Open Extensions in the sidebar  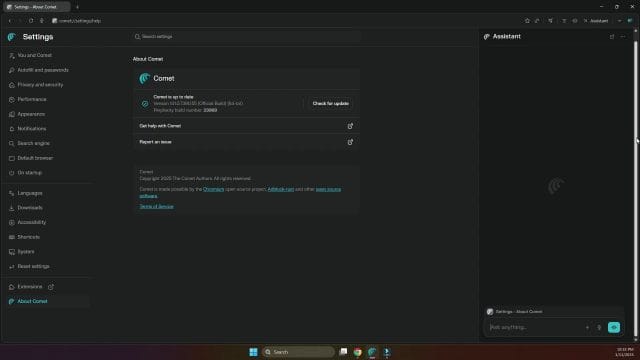(29, 287)
